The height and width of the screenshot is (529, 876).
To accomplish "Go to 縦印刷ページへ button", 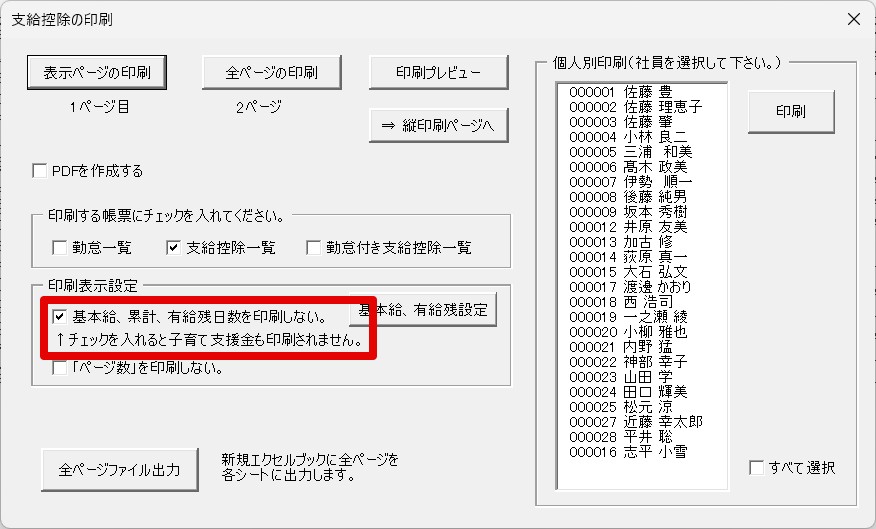I will pyautogui.click(x=439, y=125).
